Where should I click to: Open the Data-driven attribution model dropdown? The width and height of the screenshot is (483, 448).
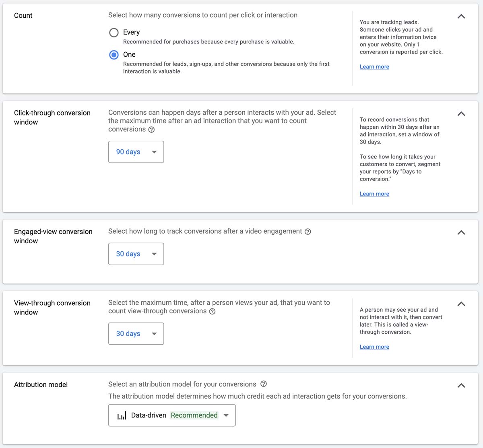click(x=172, y=415)
